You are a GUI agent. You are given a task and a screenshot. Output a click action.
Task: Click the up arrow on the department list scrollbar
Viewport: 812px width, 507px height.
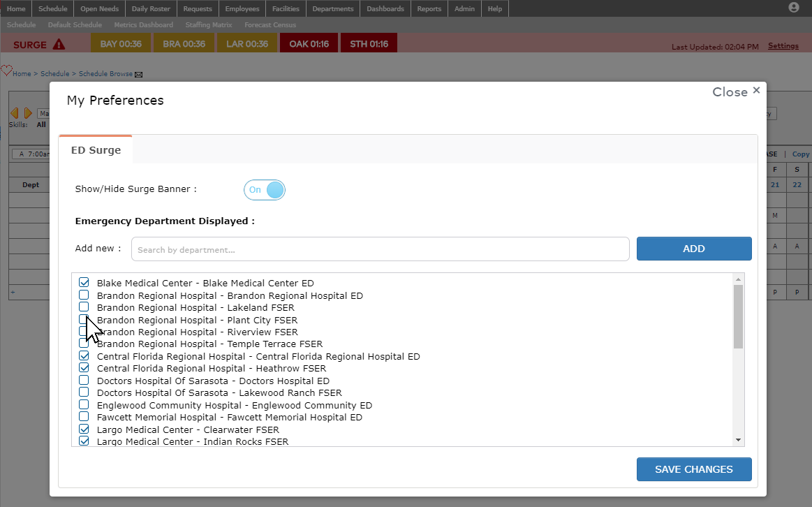pos(738,277)
